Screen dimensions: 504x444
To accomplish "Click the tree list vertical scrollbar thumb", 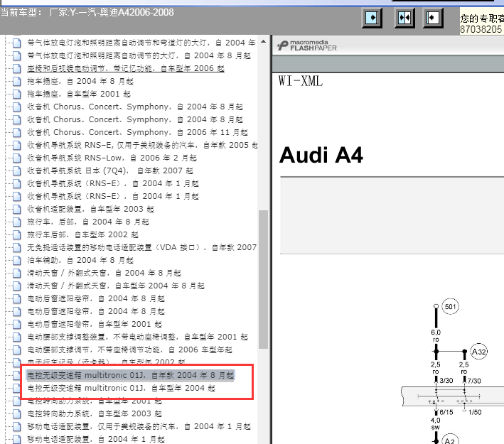I will click(264, 279).
